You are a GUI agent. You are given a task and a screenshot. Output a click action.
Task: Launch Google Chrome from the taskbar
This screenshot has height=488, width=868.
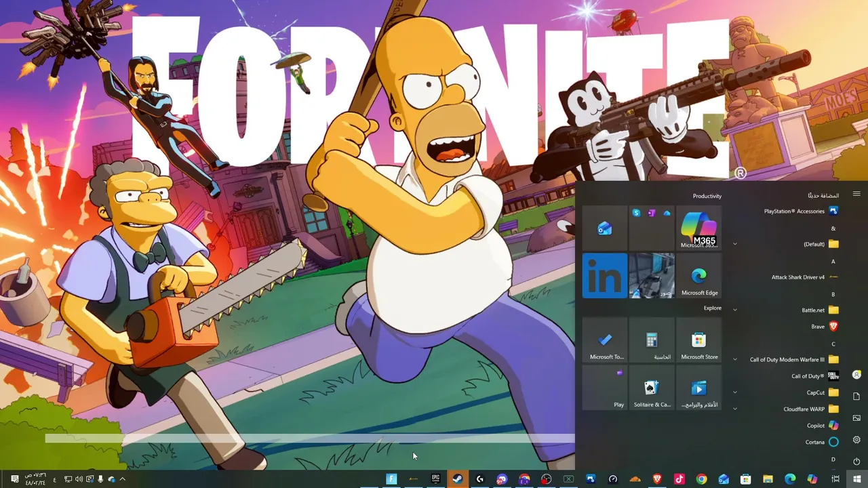point(701,479)
